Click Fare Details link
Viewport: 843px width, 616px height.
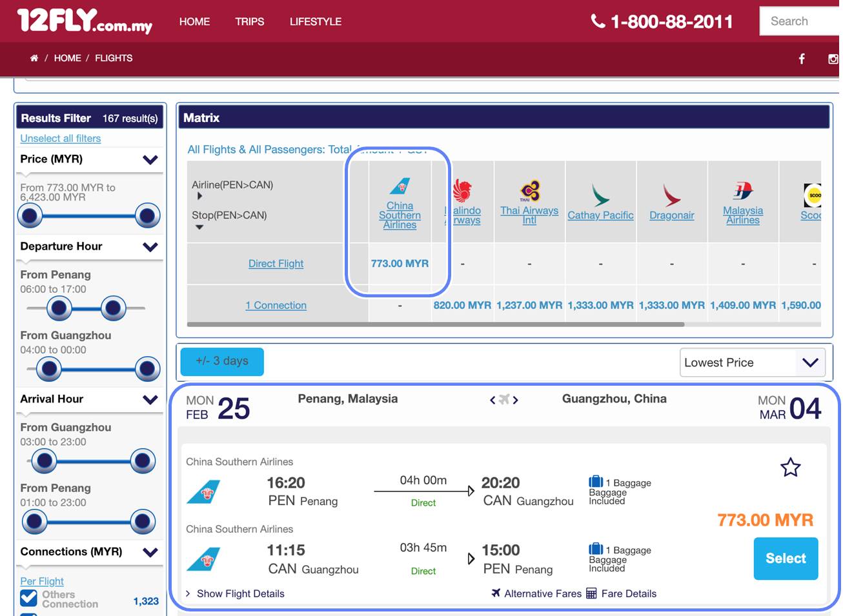click(x=629, y=593)
